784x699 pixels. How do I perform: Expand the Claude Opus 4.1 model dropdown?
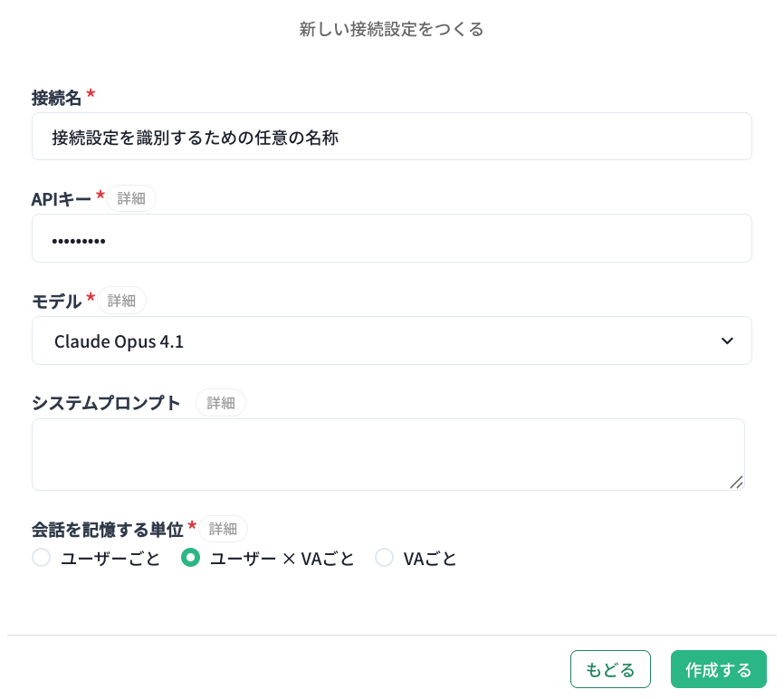pyautogui.click(x=391, y=341)
